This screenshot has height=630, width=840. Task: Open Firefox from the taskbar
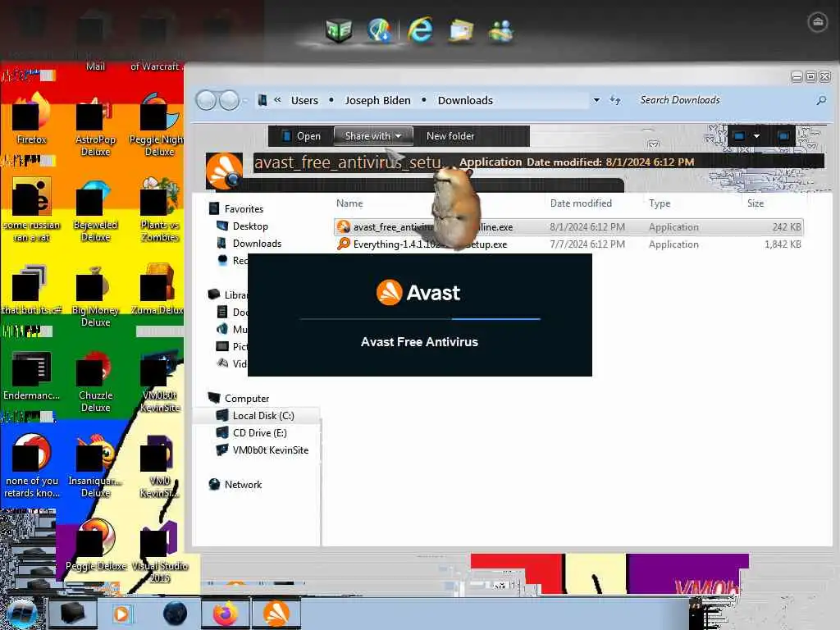pyautogui.click(x=226, y=614)
